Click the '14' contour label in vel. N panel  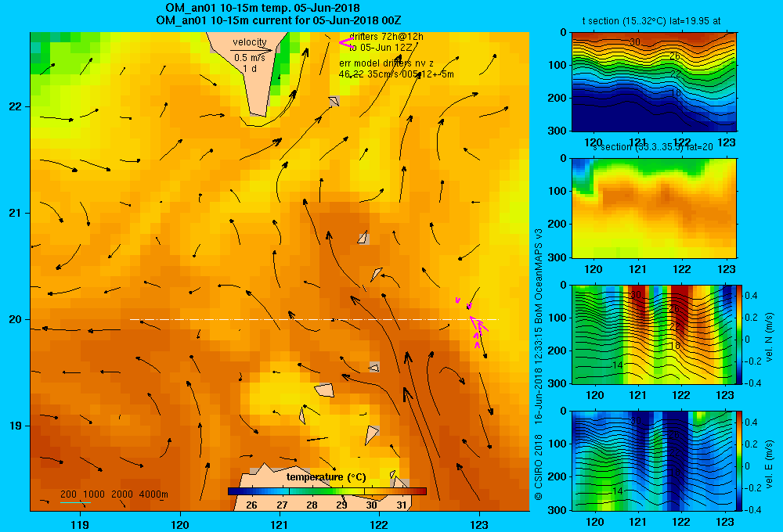(617, 365)
